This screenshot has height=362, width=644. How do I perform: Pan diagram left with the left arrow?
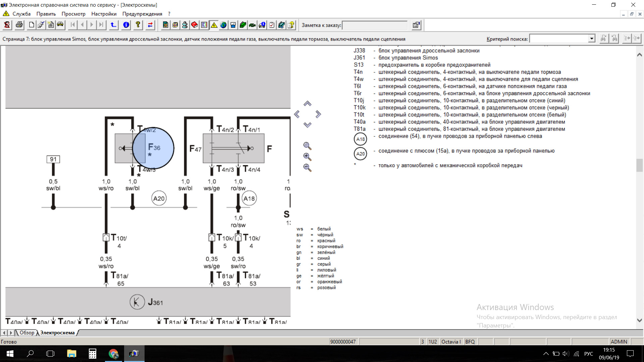(297, 114)
